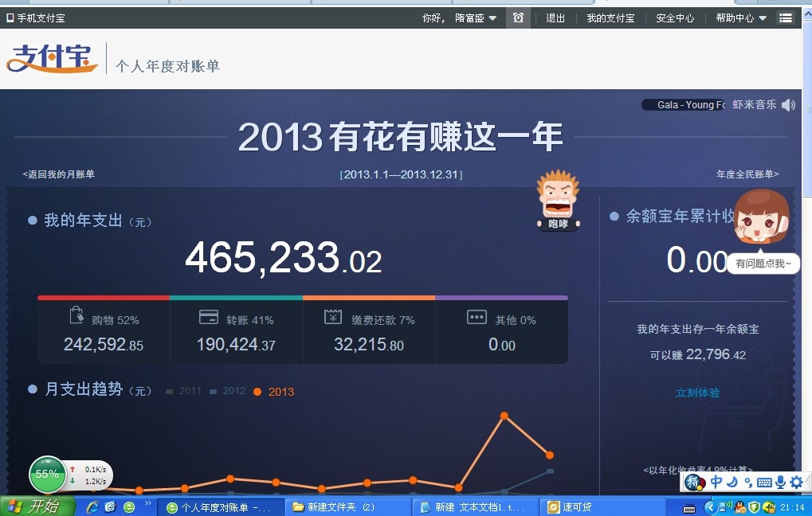Screen dimensions: 812x516
Task: Toggle the 2011 series in chart legend
Action: [184, 391]
